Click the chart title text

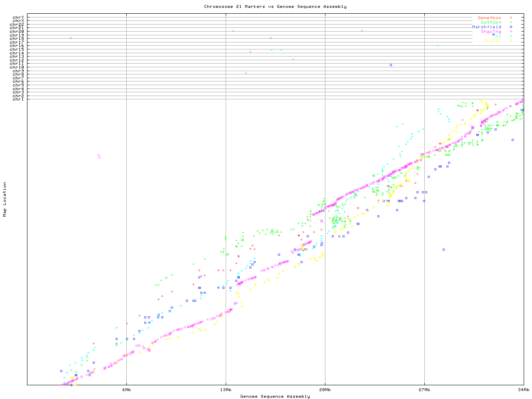tap(275, 7)
